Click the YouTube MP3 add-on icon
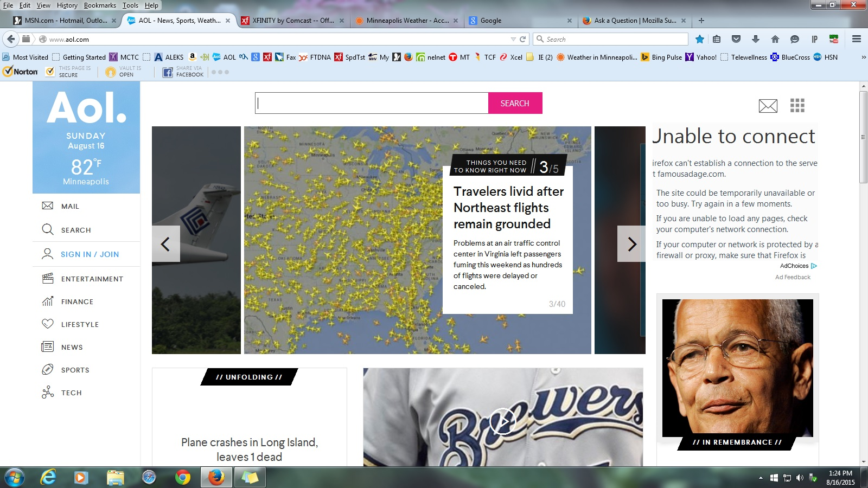 click(834, 39)
